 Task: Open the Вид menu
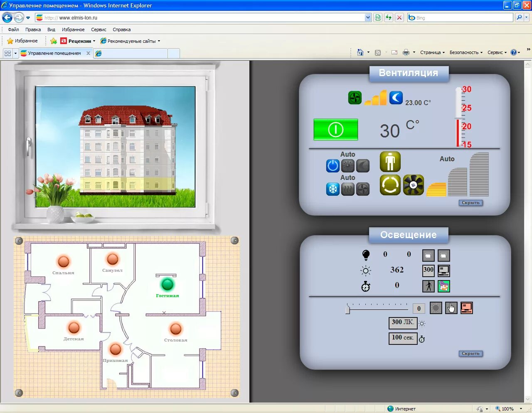tap(51, 29)
